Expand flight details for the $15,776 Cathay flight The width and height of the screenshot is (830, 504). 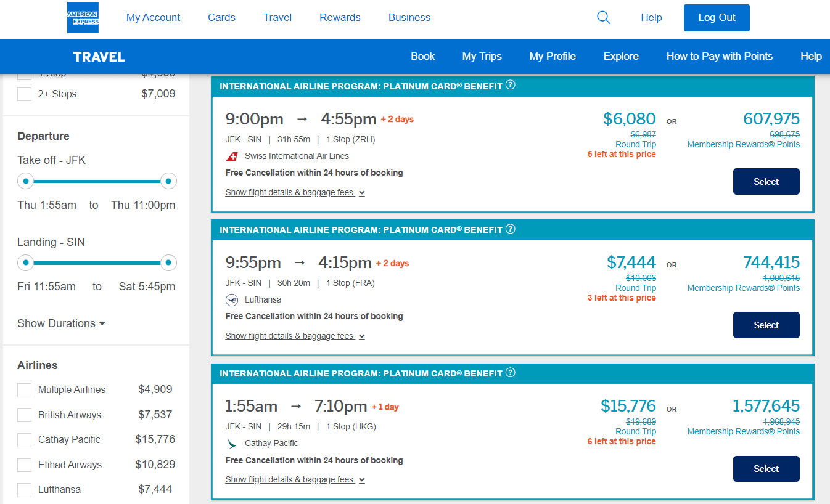tap(295, 479)
